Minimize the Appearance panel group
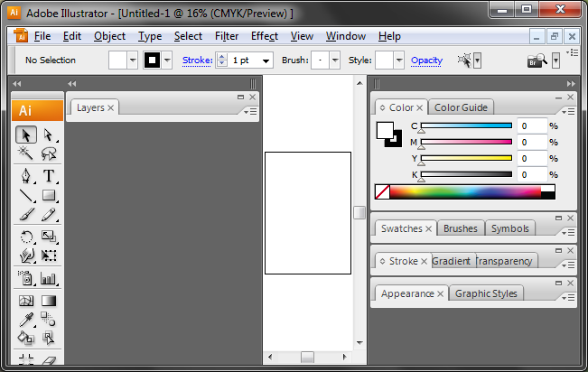The height and width of the screenshot is (372, 588). (559, 284)
